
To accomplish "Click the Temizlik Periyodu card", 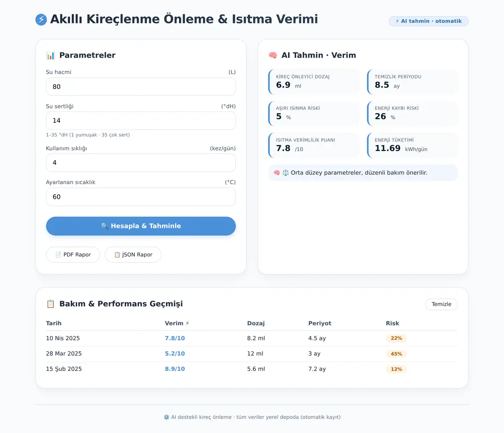I will point(412,82).
